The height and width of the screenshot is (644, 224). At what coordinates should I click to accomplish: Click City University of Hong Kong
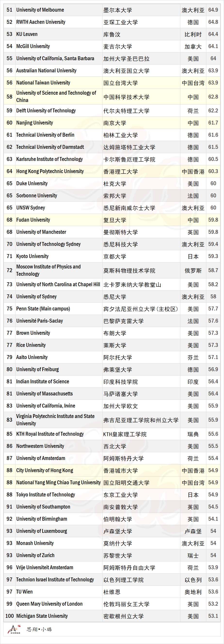pyautogui.click(x=45, y=470)
